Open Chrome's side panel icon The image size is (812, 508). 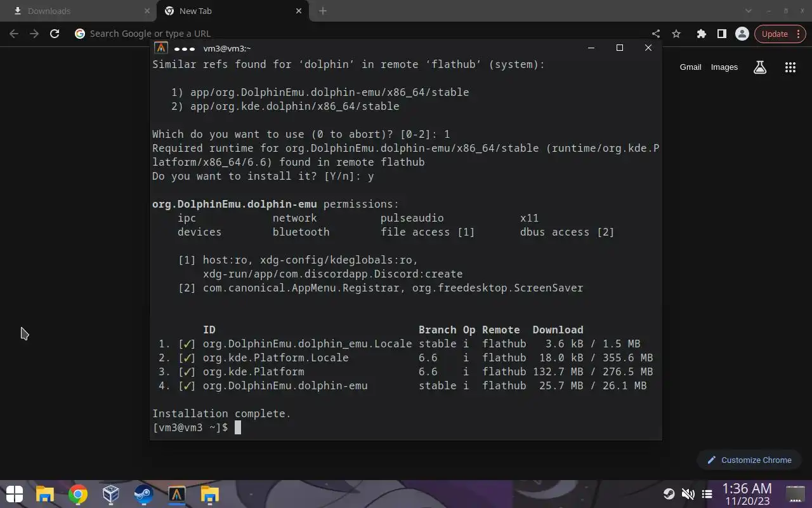tap(721, 34)
